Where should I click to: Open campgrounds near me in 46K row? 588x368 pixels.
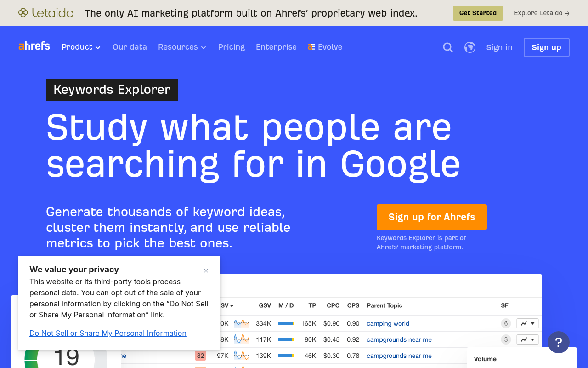point(399,356)
